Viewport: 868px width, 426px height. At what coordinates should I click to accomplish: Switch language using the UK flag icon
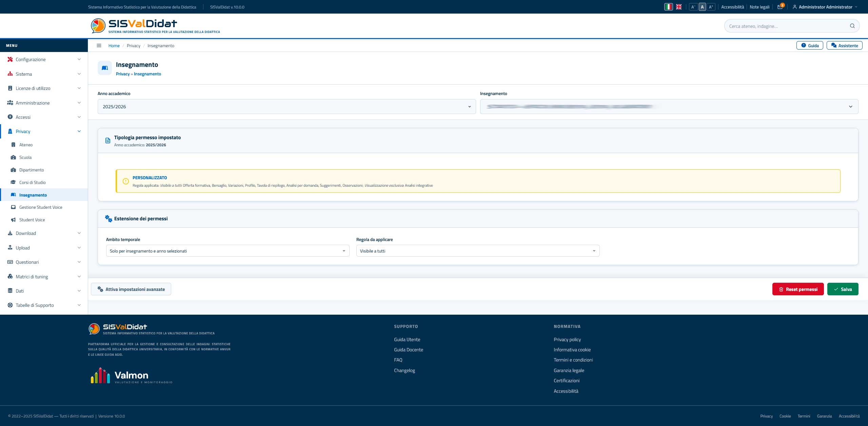(679, 7)
